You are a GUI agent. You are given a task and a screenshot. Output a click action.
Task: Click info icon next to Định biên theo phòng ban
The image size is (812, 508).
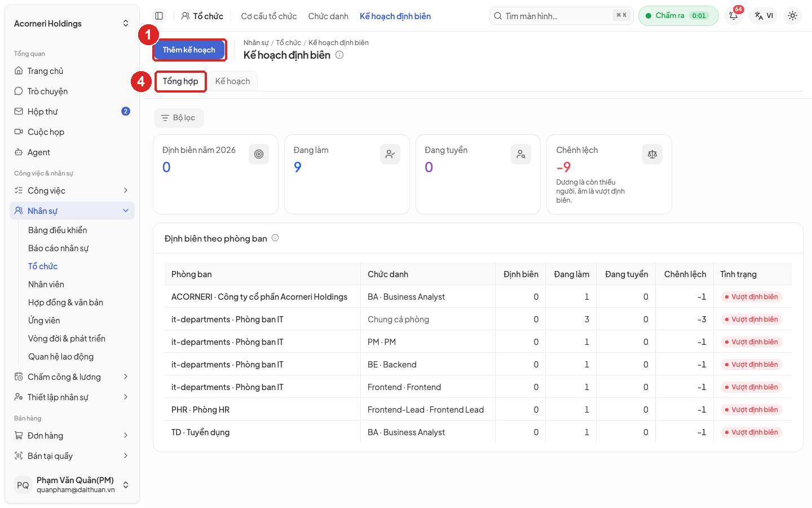(275, 238)
